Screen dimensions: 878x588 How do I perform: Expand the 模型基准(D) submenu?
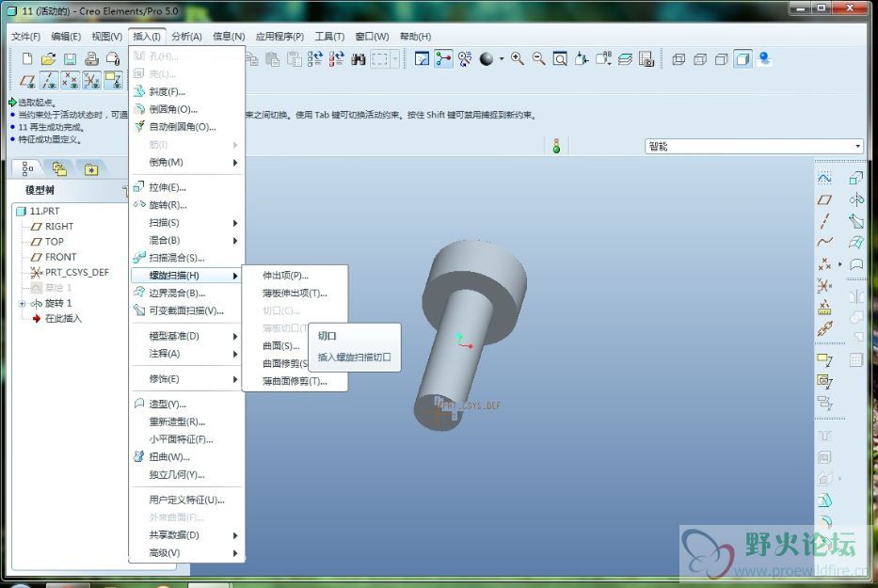point(187,336)
